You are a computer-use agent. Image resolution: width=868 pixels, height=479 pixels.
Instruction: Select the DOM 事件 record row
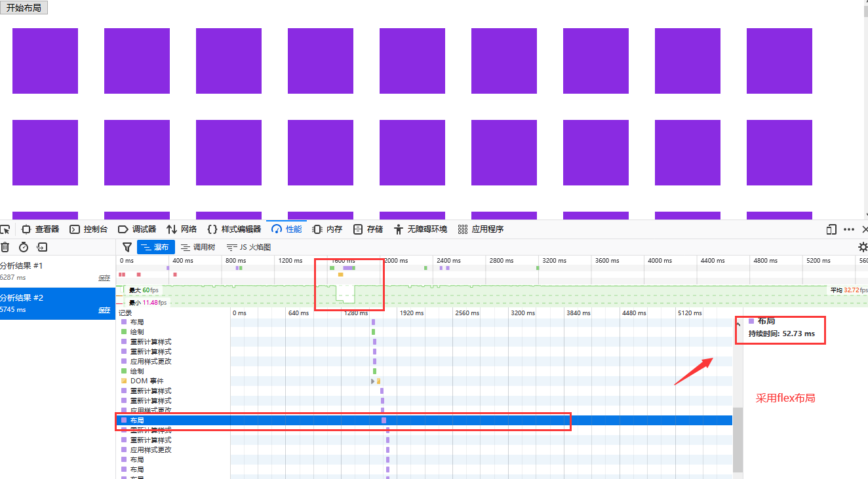pos(424,381)
